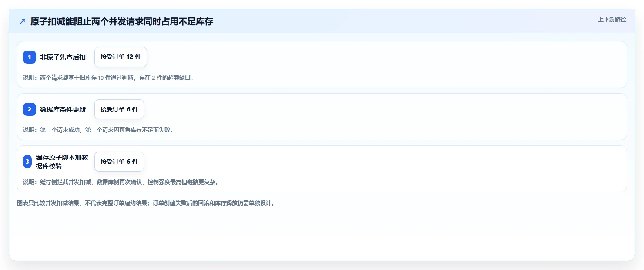644x270 pixels.
Task: Click the footer note 图表只比较并发扣减结果
Action: coord(146,203)
